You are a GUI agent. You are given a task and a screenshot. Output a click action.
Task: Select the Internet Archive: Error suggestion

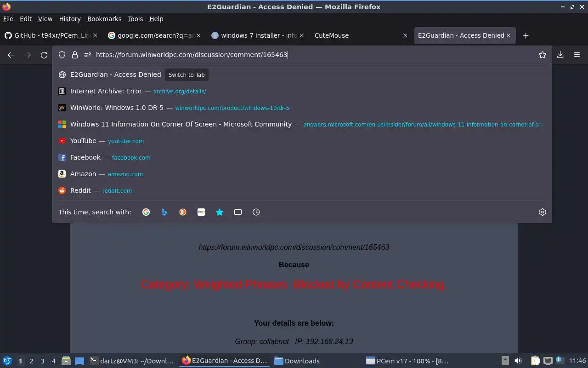click(302, 91)
